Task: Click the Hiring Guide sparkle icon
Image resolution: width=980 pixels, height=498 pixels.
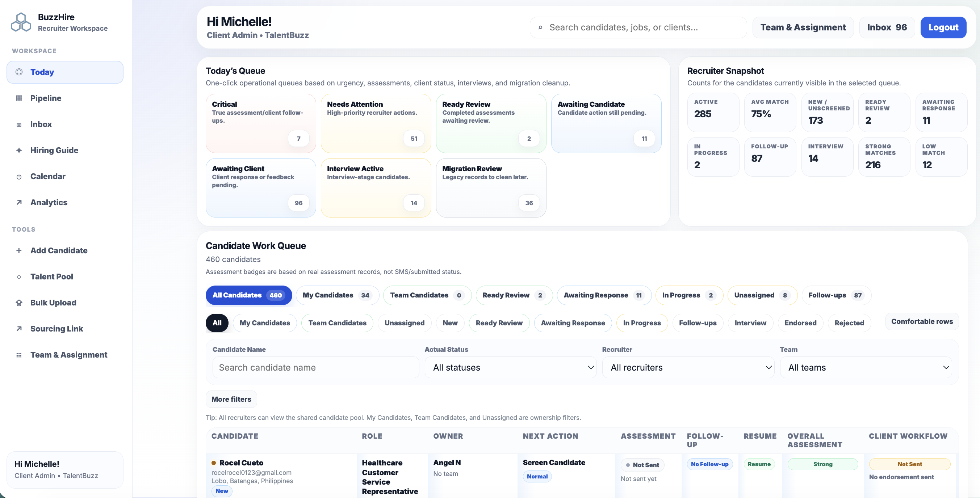Action: coord(19,150)
